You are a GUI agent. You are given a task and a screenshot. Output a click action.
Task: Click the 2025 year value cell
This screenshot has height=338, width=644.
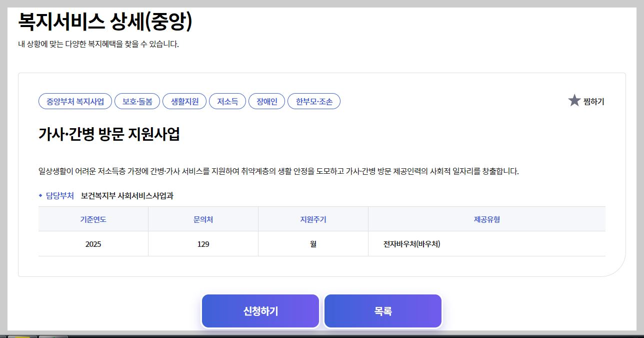(x=93, y=243)
